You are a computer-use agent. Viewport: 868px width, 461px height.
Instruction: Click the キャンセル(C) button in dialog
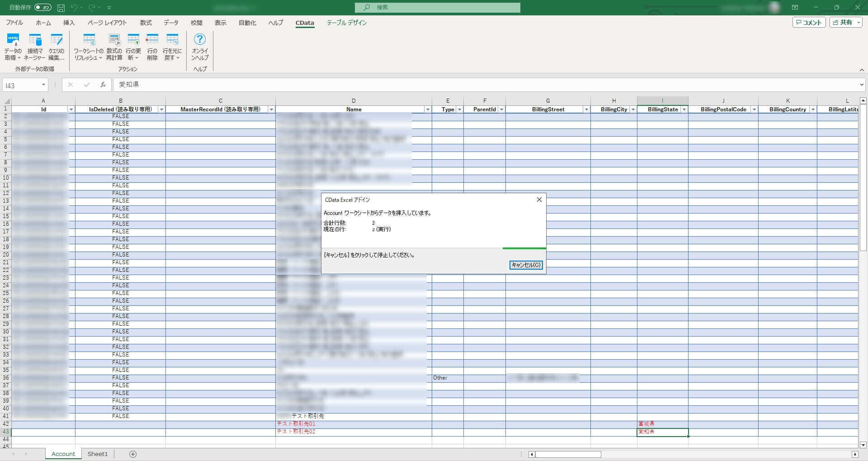[526, 265]
